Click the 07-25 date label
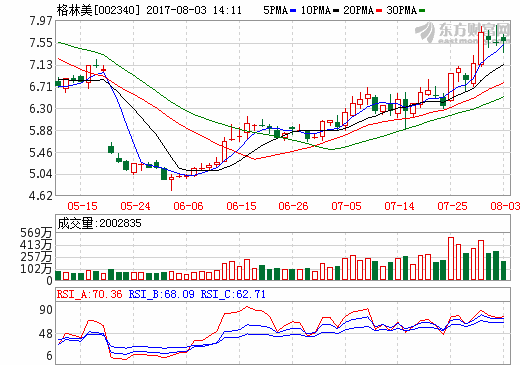520x365 pixels. (452, 206)
